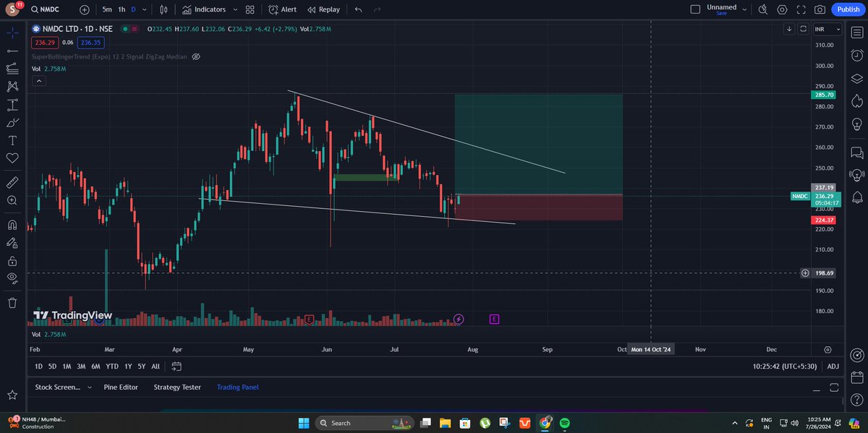This screenshot has height=433, width=868.
Task: Switch to Pine Editor tab
Action: point(121,387)
